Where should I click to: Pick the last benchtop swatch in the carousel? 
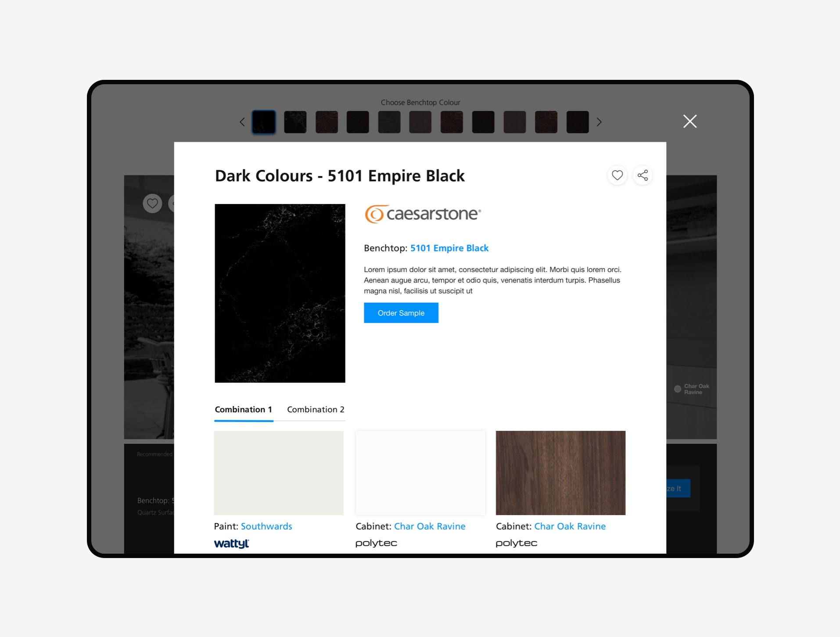577,122
